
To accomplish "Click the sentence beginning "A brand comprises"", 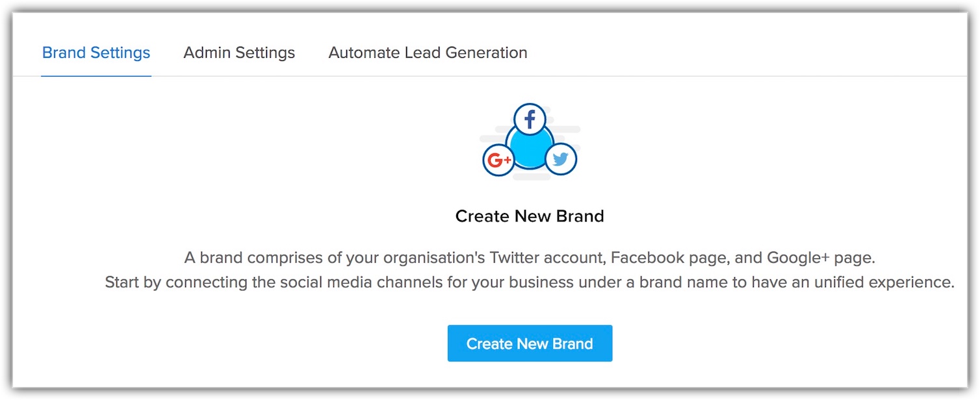I will pyautogui.click(x=530, y=258).
